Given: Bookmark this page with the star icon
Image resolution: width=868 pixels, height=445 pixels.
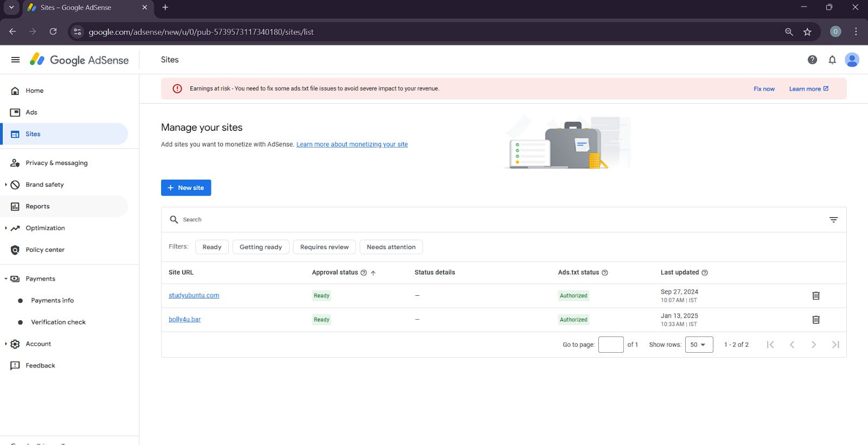Looking at the screenshot, I should coord(807,32).
